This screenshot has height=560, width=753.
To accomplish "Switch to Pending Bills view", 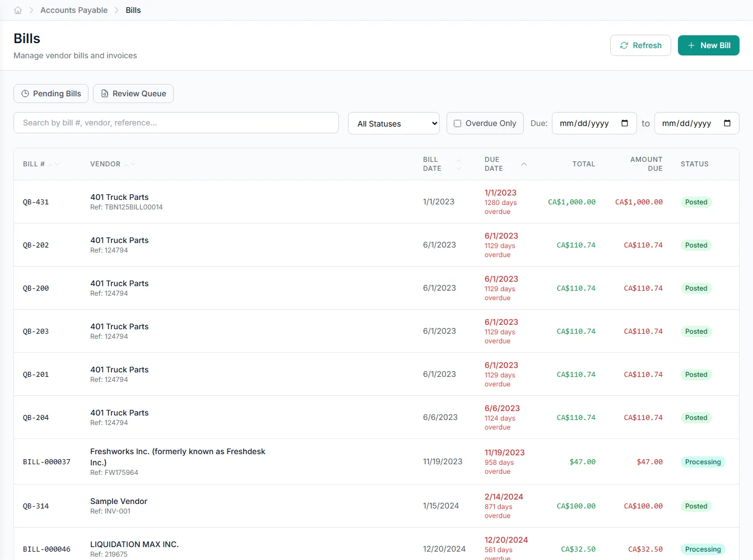I will (51, 94).
